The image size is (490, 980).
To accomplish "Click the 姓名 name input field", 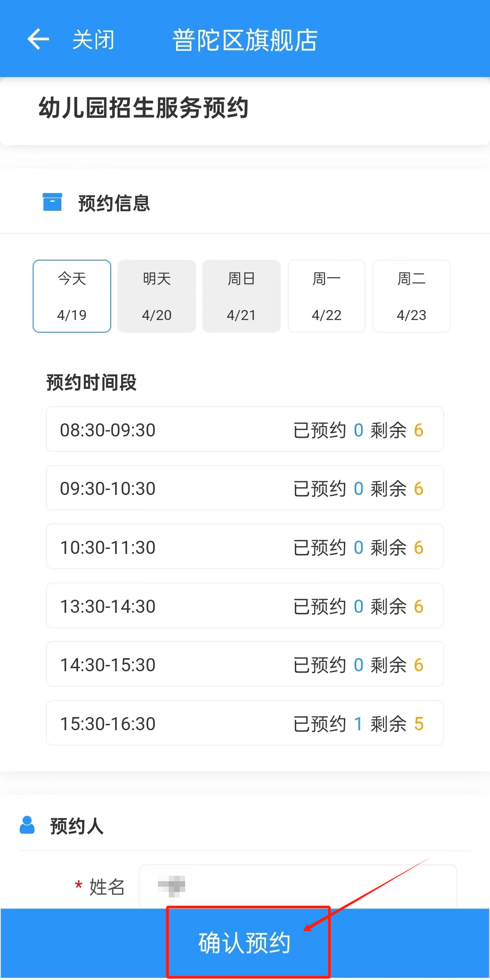I will (x=297, y=886).
